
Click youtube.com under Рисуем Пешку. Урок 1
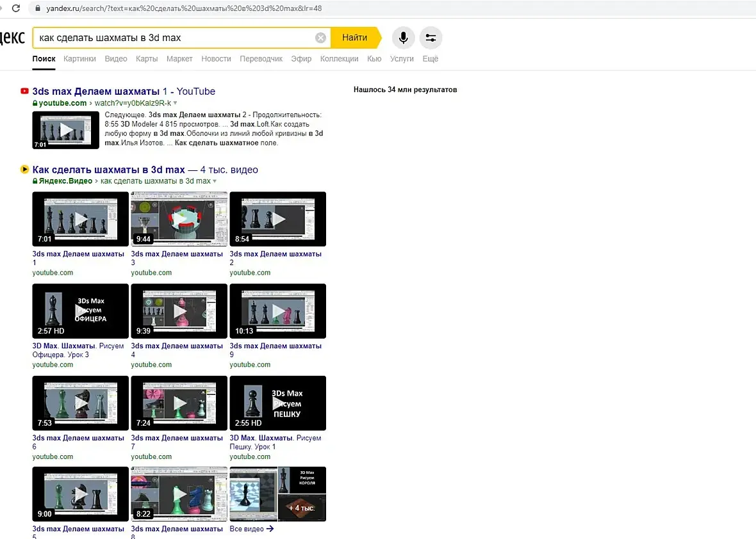point(250,456)
